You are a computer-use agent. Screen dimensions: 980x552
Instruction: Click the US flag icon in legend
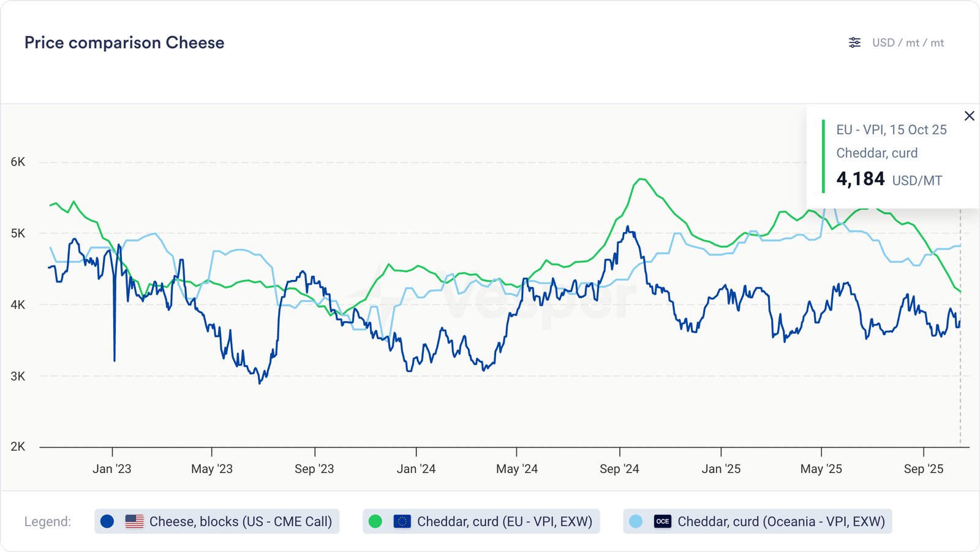pos(134,521)
